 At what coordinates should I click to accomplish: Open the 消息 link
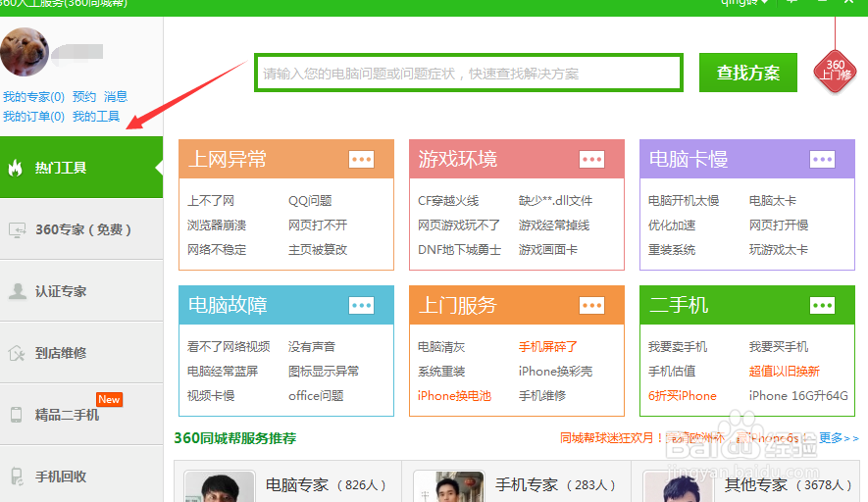[116, 97]
